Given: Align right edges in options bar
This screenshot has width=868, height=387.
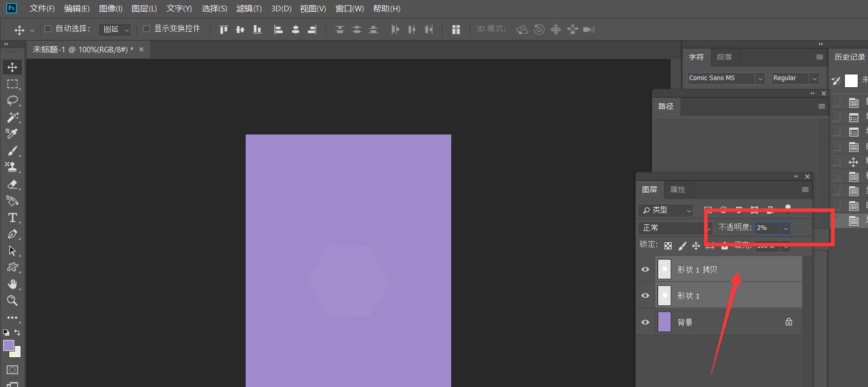Looking at the screenshot, I should 312,30.
